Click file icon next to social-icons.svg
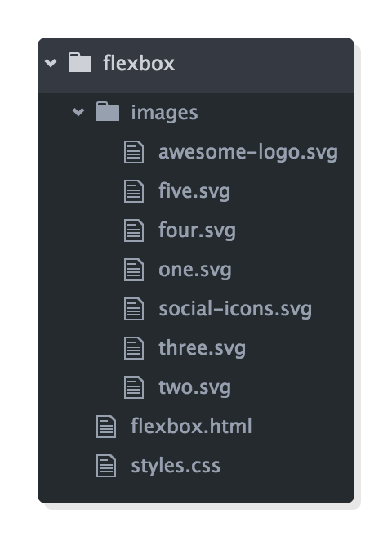The width and height of the screenshot is (392, 541). tap(134, 309)
